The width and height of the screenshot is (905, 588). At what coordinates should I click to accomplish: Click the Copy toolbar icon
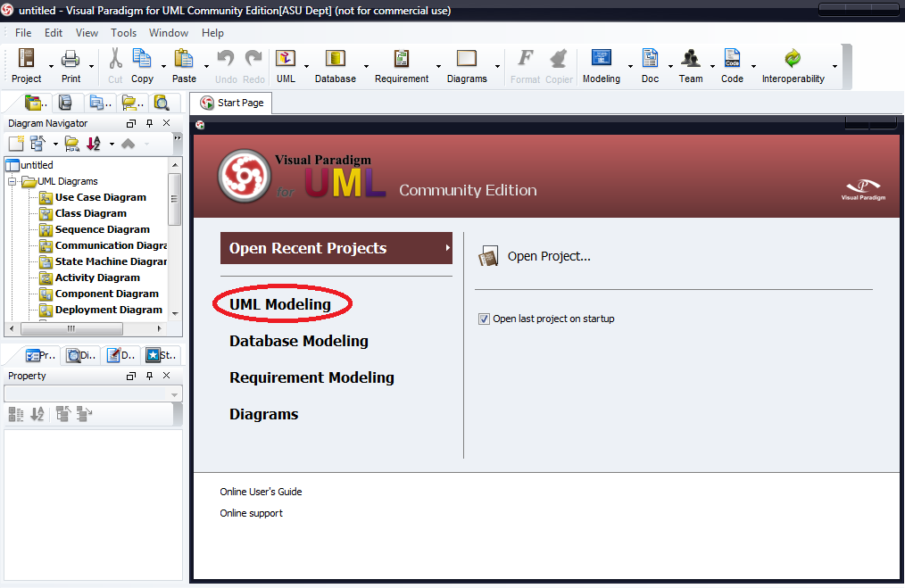[142, 59]
